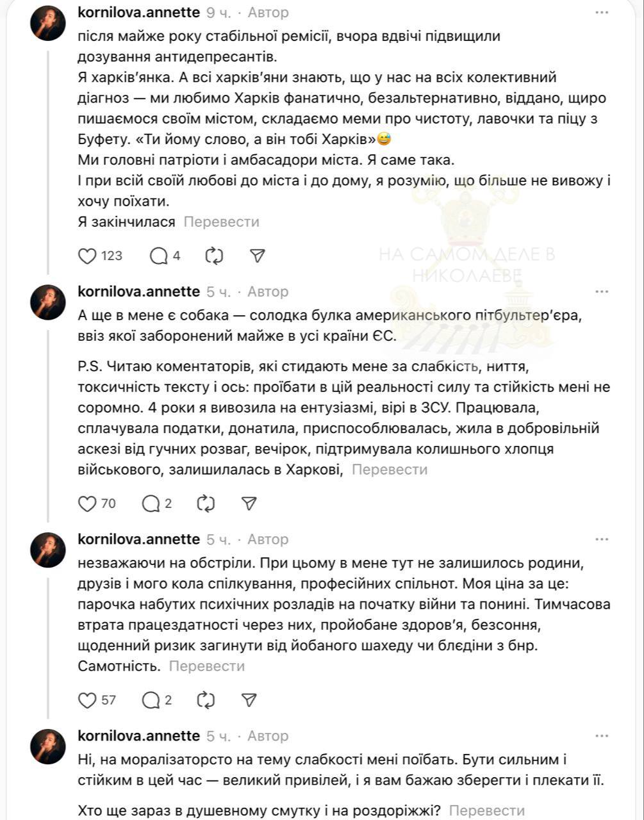Open kornilova.annette profile from first post username

click(138, 12)
